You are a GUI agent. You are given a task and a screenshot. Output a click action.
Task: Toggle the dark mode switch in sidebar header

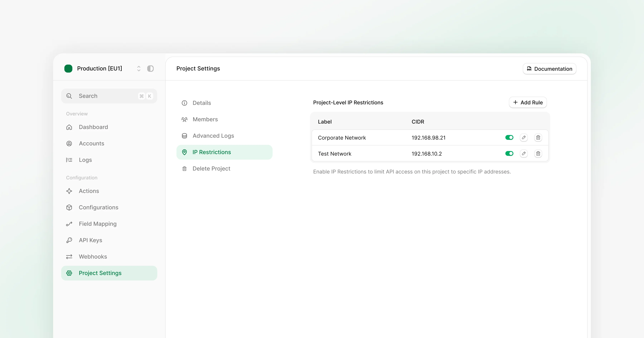(150, 68)
